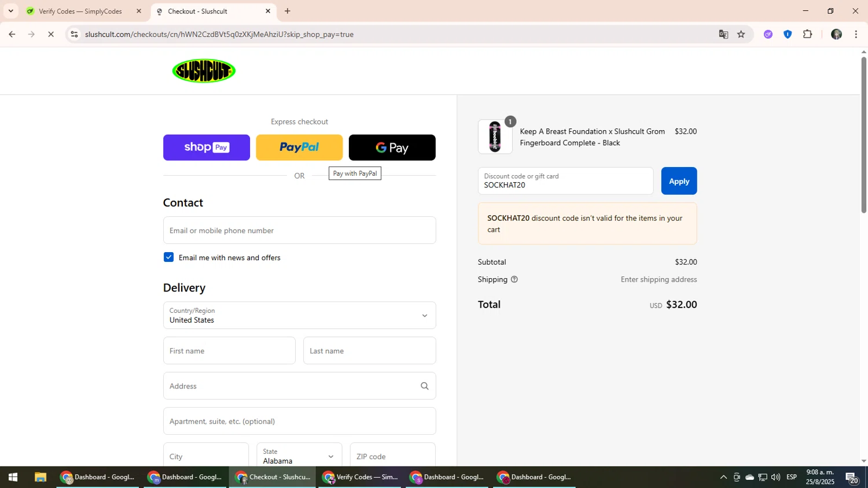Pay with Shop Pay button
Viewport: 868px width, 488px height.
207,147
